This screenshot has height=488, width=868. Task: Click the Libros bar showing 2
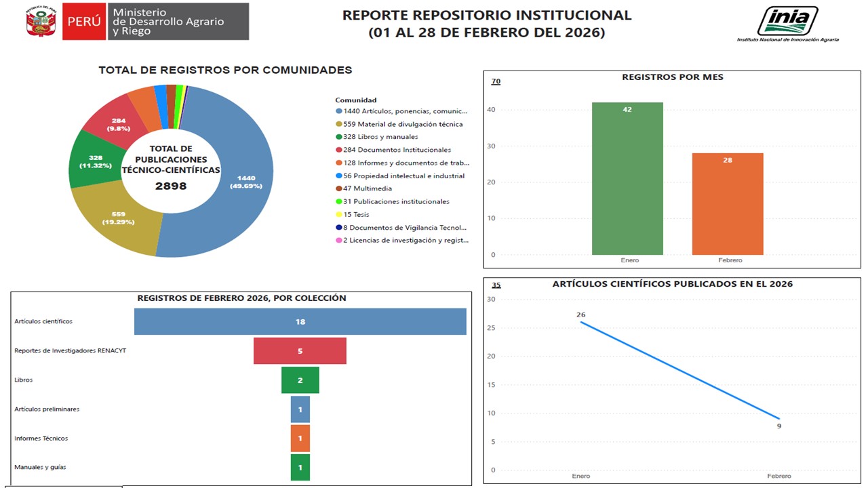[x=300, y=380]
